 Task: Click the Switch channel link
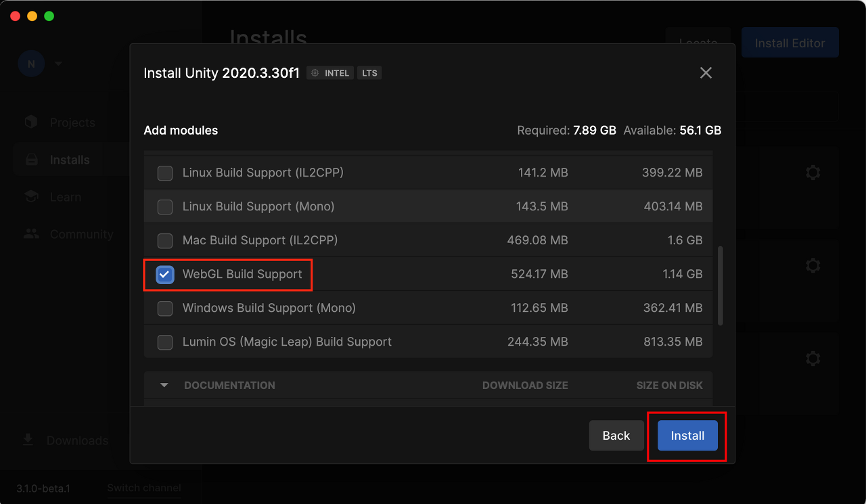[x=144, y=488]
